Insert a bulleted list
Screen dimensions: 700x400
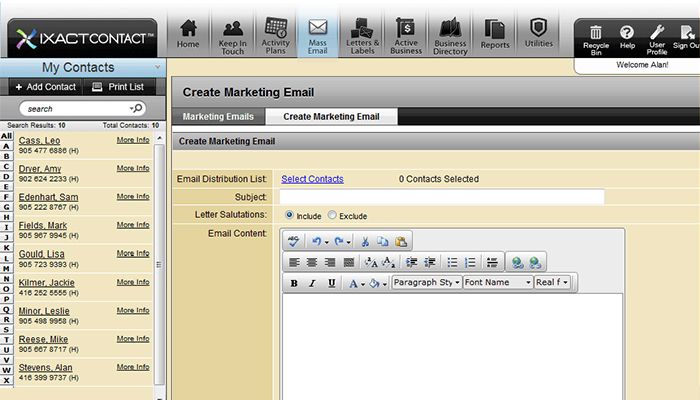(x=452, y=262)
